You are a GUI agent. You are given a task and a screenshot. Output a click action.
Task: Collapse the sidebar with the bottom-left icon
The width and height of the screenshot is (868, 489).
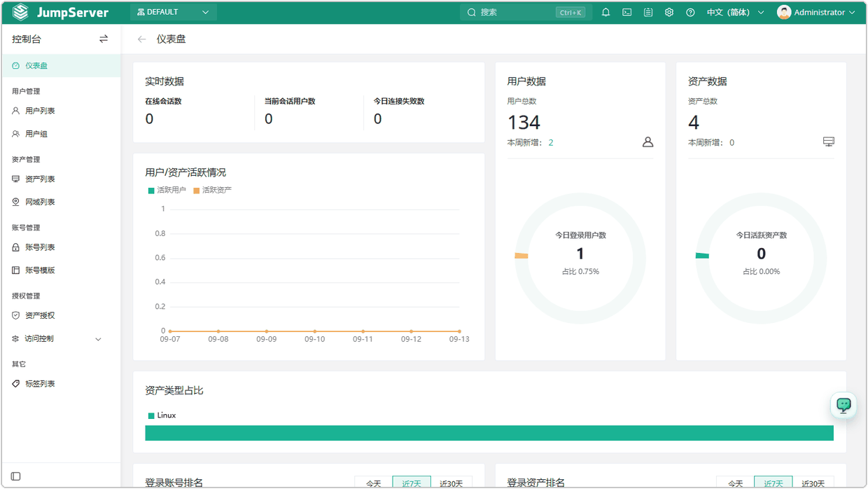click(16, 476)
